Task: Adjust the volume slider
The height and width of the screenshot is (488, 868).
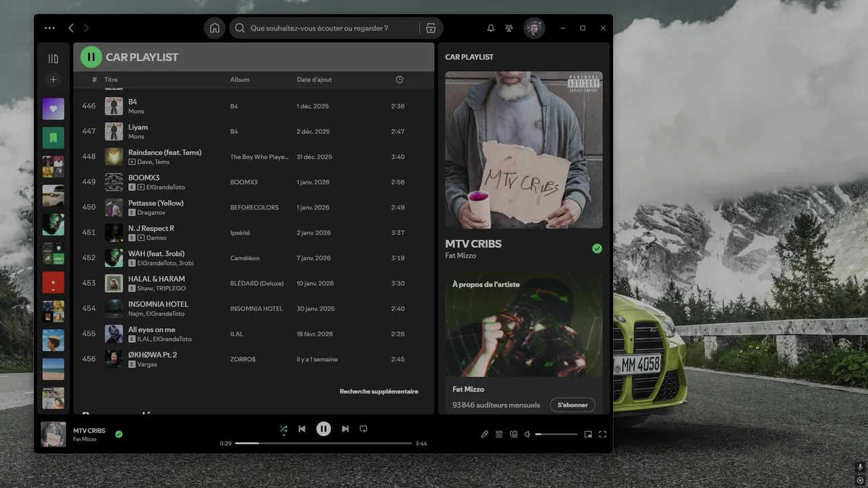Action: (x=556, y=434)
